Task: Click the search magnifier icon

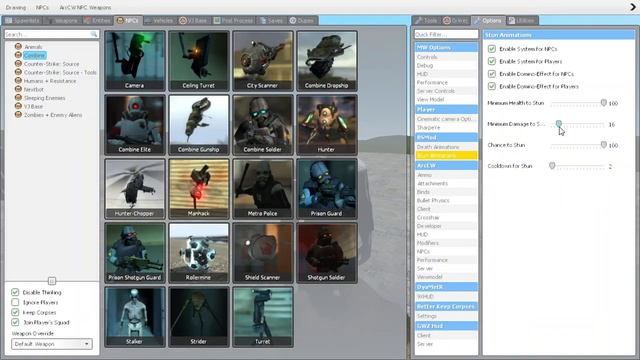Action: (x=94, y=34)
